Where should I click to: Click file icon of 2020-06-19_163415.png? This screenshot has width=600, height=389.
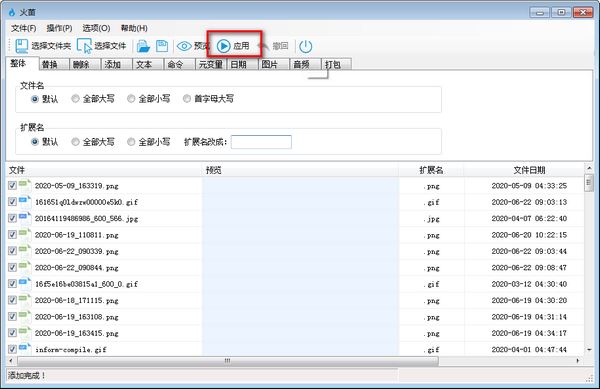click(x=25, y=333)
